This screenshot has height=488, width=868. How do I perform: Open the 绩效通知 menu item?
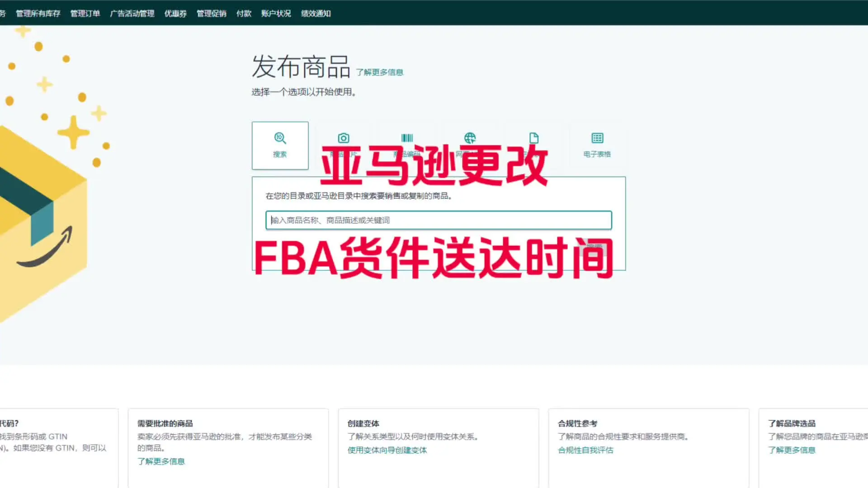(x=316, y=14)
